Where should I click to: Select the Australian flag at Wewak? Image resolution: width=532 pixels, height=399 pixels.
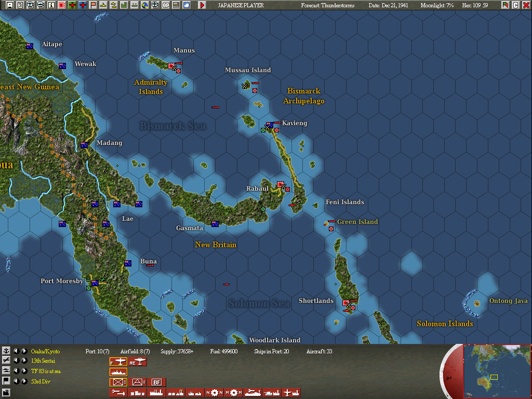tap(62, 66)
